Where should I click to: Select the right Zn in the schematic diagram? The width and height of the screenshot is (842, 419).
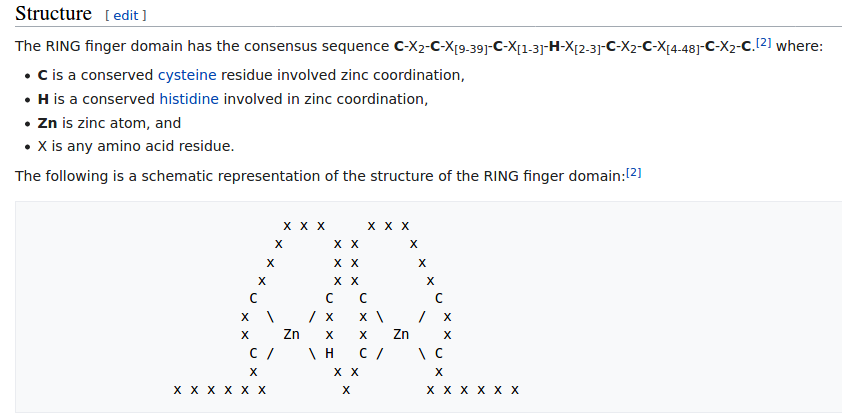pos(402,334)
